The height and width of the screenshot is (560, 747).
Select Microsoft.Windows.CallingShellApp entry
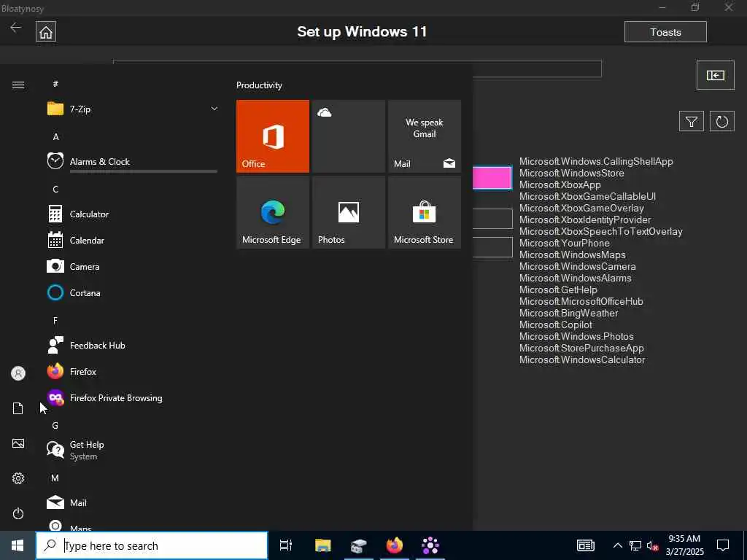point(596,161)
